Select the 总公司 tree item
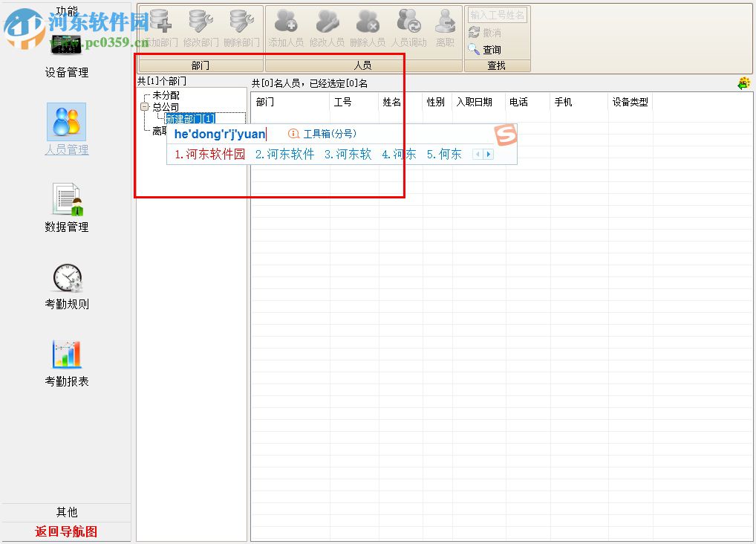The image size is (756, 544). tap(166, 107)
